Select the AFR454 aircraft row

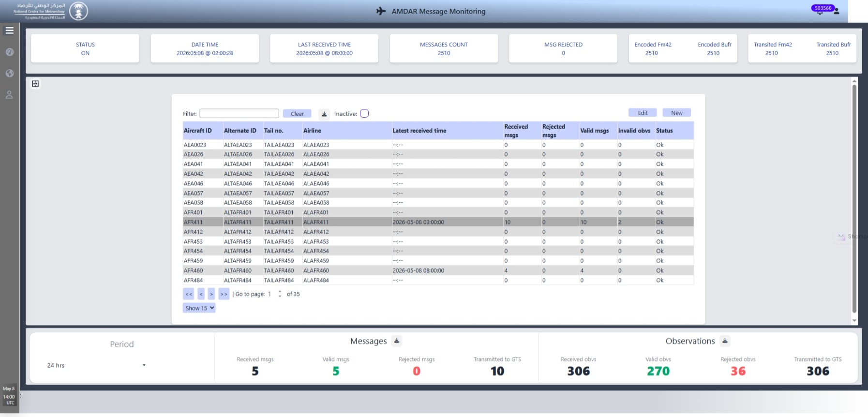coord(438,251)
